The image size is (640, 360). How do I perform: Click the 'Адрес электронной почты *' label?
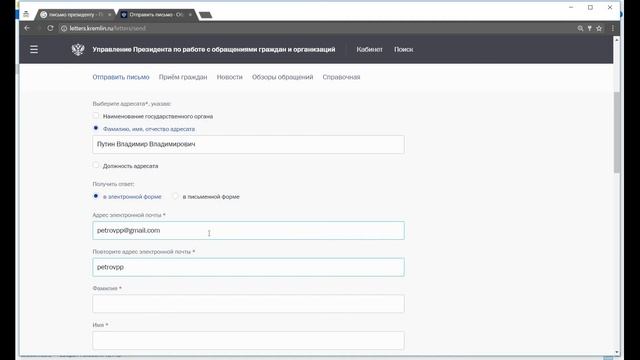pyautogui.click(x=129, y=215)
